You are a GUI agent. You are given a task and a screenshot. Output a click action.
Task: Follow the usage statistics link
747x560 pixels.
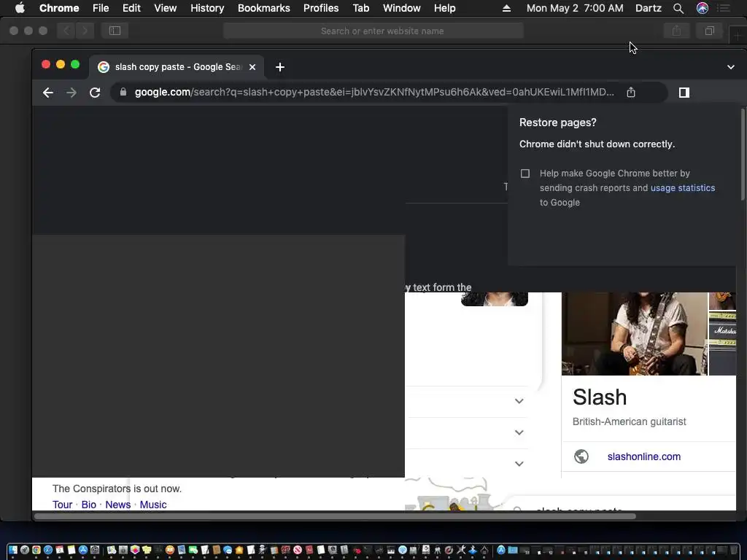[683, 187]
